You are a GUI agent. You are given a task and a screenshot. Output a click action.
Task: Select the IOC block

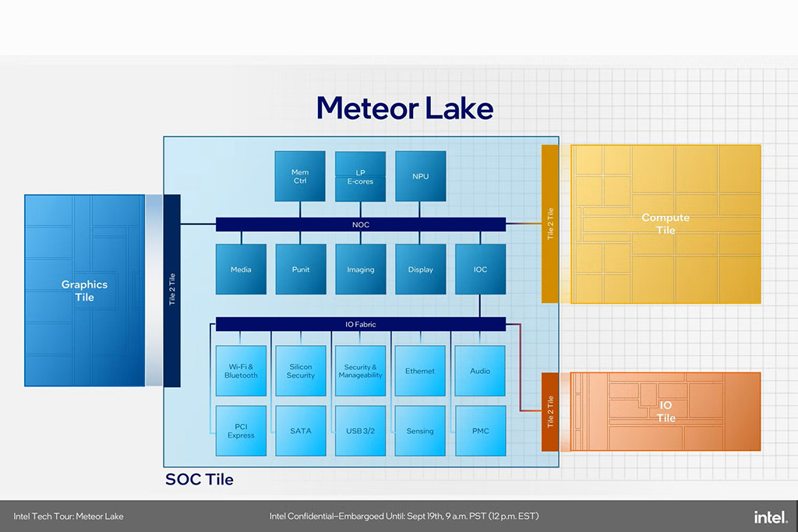[480, 270]
